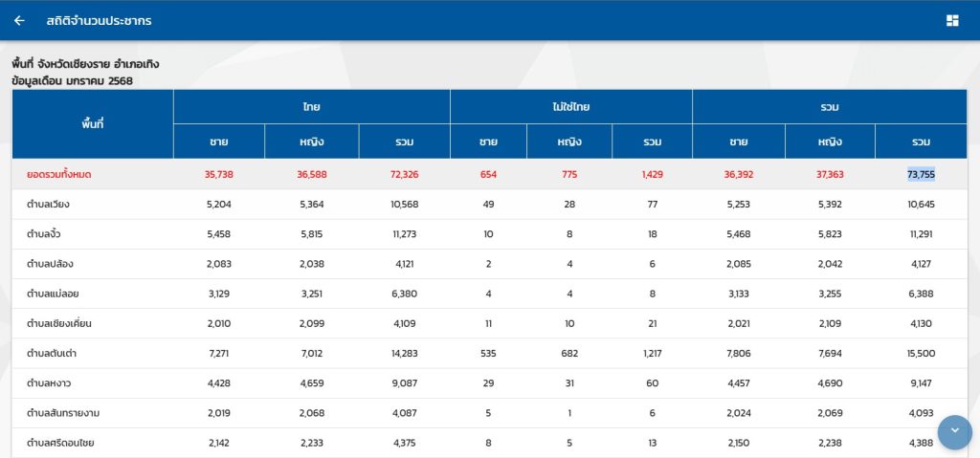The width and height of the screenshot is (980, 458).
Task: Click the 15,500 total for ตำบลตับเต่า
Action: click(x=921, y=353)
